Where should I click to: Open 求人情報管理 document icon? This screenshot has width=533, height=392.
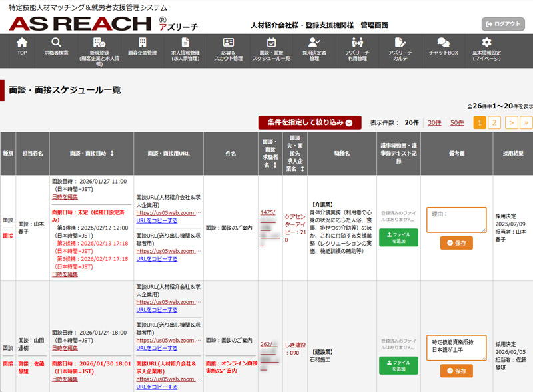tap(185, 43)
